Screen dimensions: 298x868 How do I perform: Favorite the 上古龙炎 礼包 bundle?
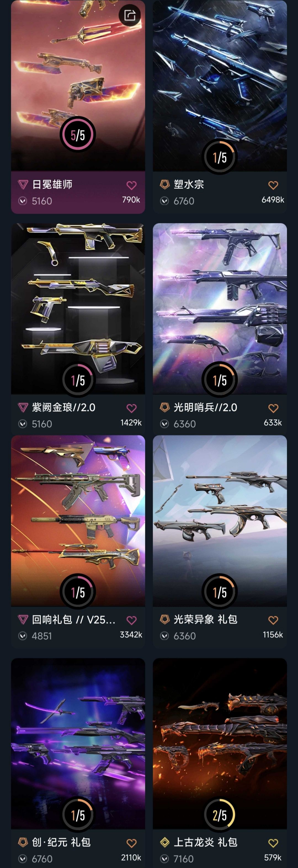(273, 843)
